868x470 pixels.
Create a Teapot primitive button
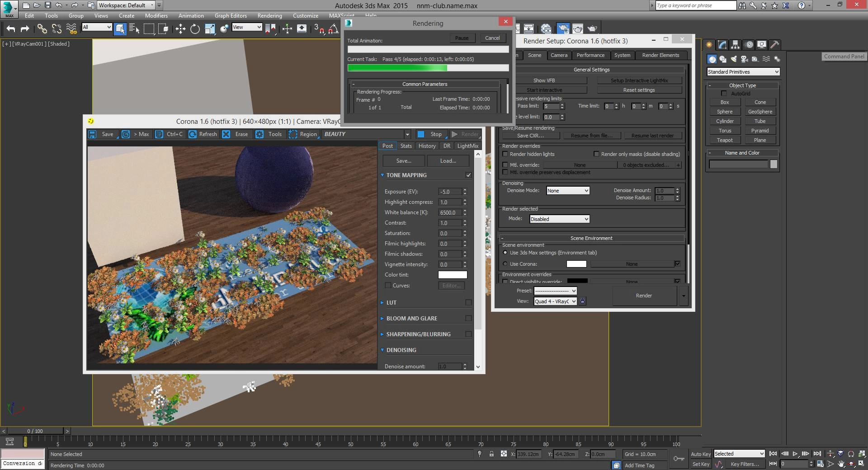point(725,140)
